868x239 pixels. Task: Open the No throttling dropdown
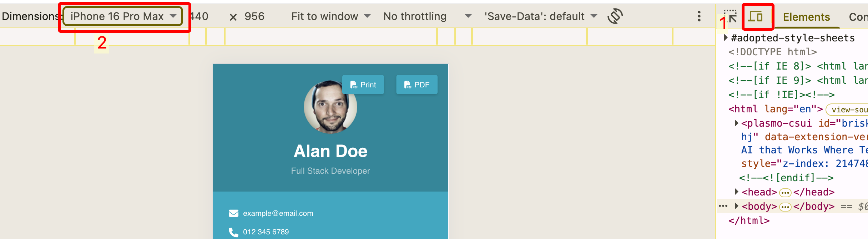[427, 16]
